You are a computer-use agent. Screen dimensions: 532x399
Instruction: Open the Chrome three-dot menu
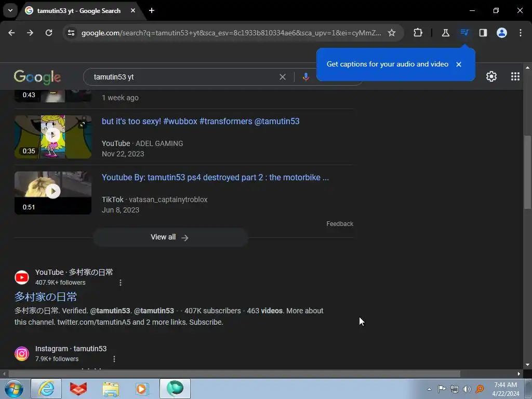(521, 33)
